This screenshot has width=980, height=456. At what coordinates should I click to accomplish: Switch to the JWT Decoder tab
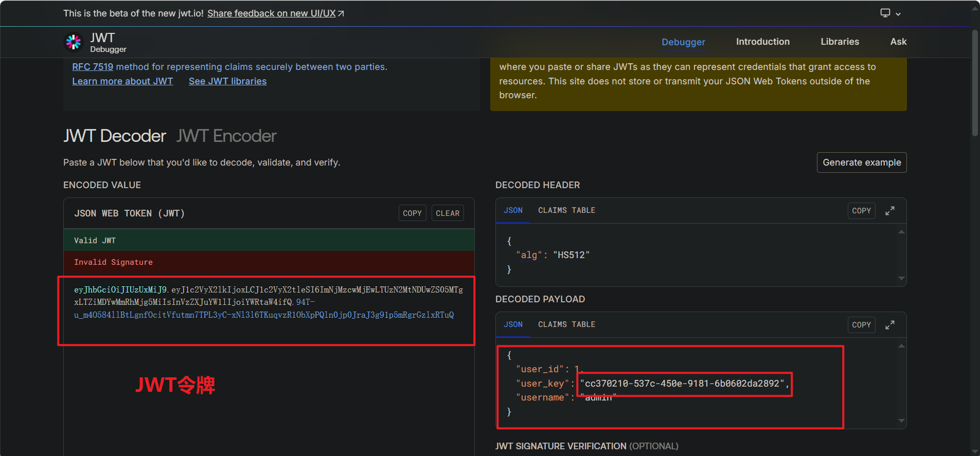(115, 136)
